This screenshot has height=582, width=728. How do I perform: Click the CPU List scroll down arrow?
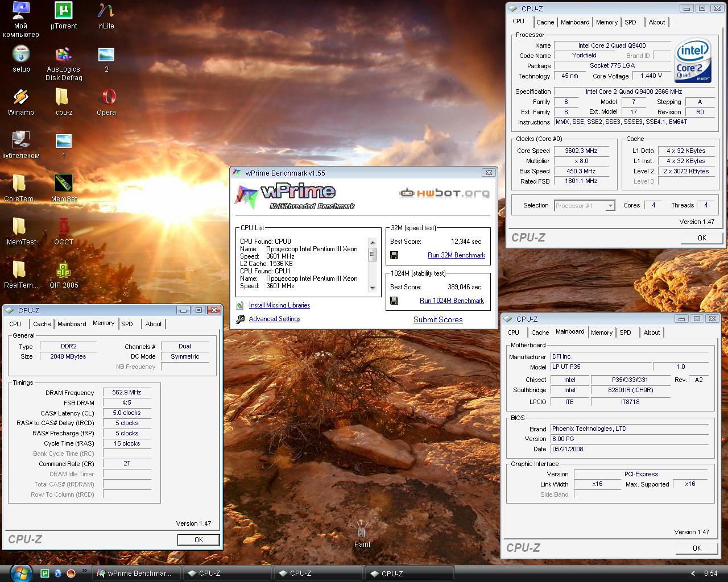click(373, 288)
